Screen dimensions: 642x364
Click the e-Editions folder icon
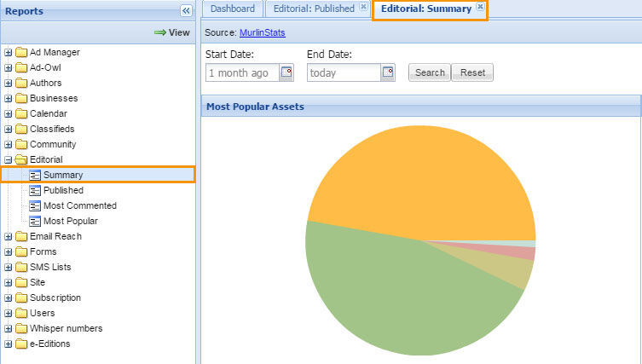click(21, 344)
